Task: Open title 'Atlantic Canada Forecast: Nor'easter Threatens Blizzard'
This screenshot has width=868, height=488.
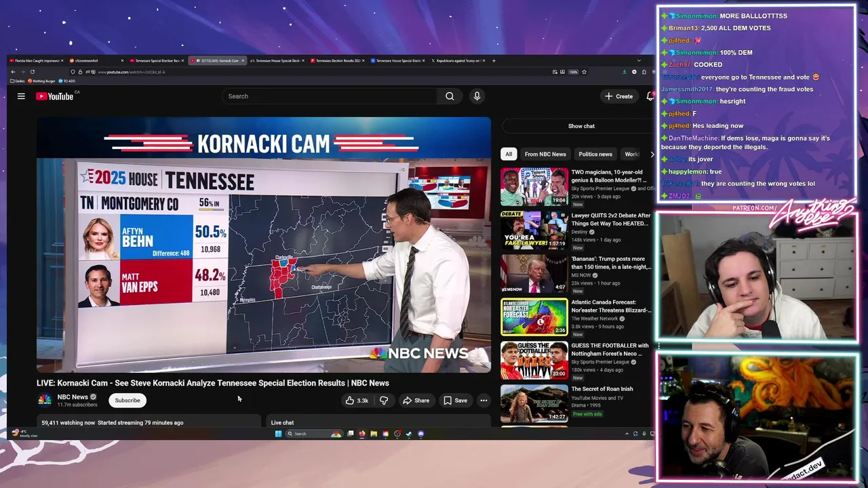Action: point(611,306)
